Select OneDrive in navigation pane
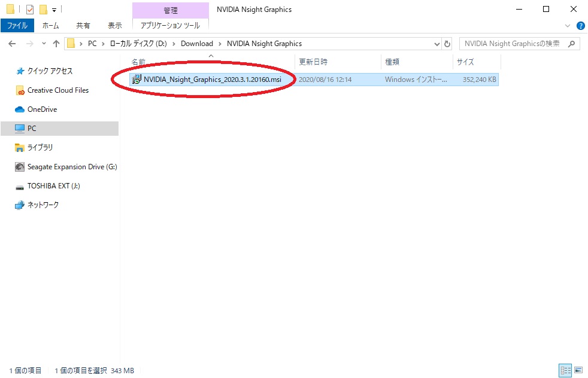 tap(43, 109)
